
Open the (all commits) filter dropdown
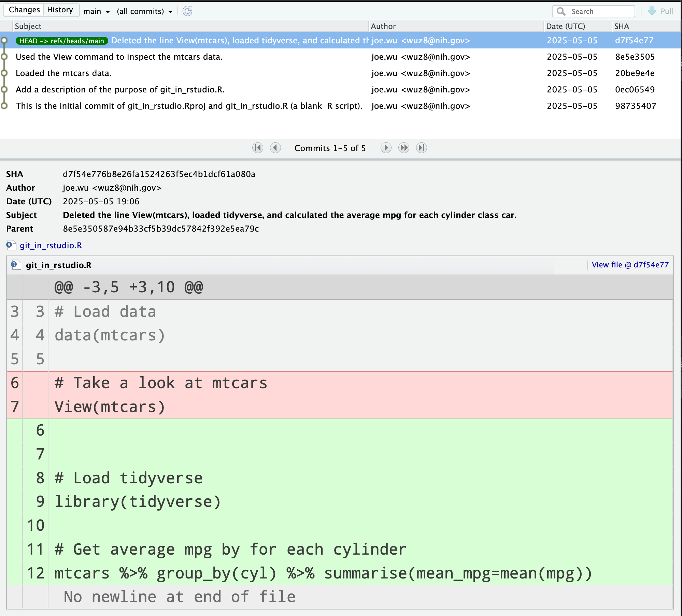coord(144,11)
